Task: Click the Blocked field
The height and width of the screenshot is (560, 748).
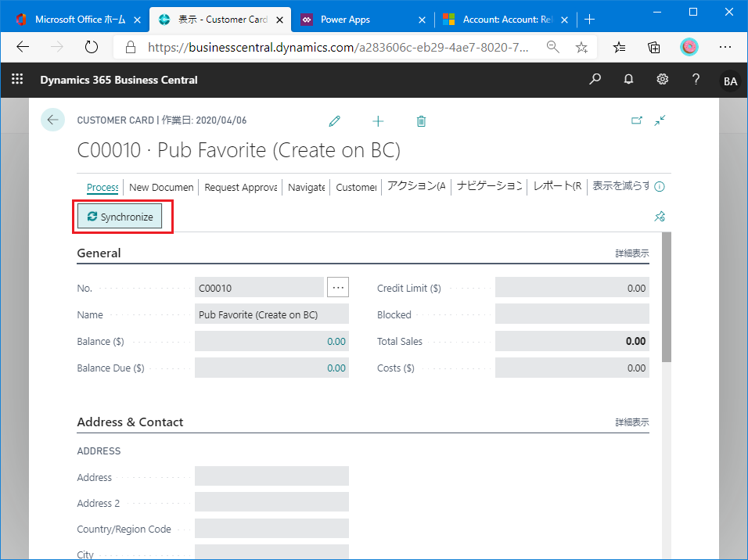Action: (572, 314)
